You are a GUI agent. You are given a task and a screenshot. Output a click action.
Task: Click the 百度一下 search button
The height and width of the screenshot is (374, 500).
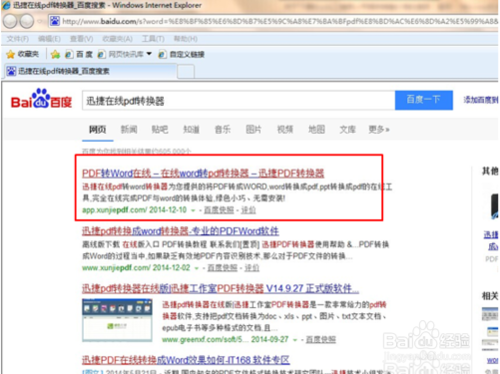pyautogui.click(x=424, y=100)
